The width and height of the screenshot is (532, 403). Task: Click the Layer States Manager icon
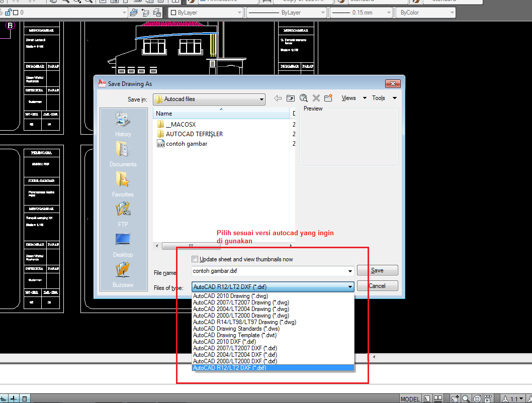click(157, 13)
